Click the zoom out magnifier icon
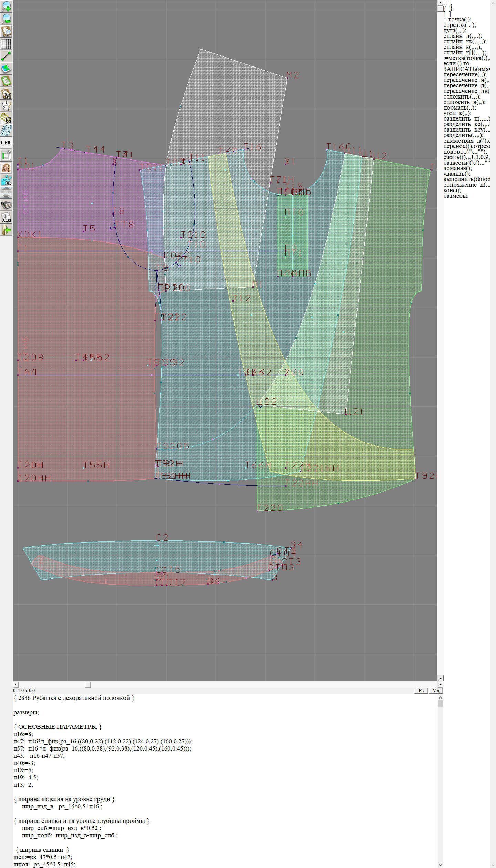The height and width of the screenshot is (868, 496). pos(6,19)
